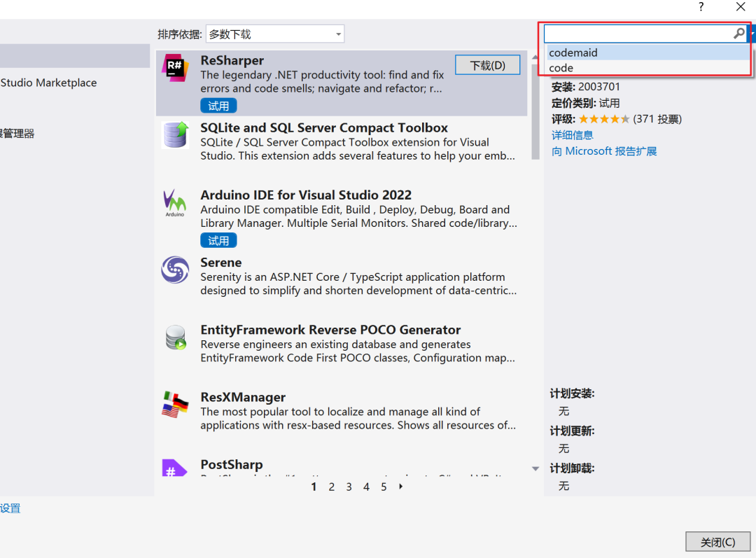The width and height of the screenshot is (756, 558).
Task: Select Studio Marketplace in the sidebar
Action: (49, 83)
